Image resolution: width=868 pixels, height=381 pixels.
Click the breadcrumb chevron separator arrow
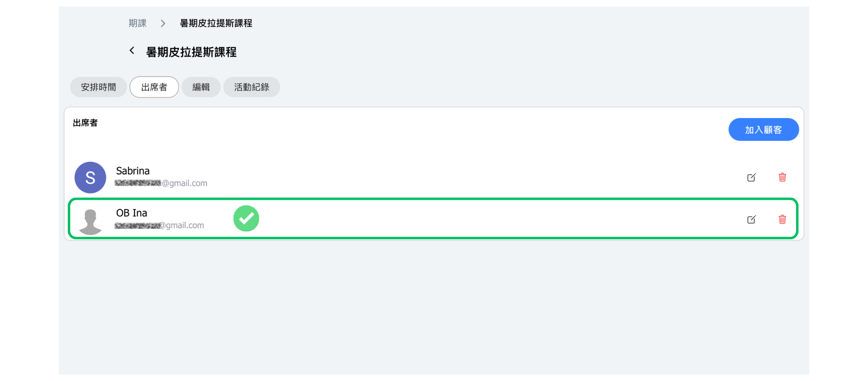tap(163, 23)
